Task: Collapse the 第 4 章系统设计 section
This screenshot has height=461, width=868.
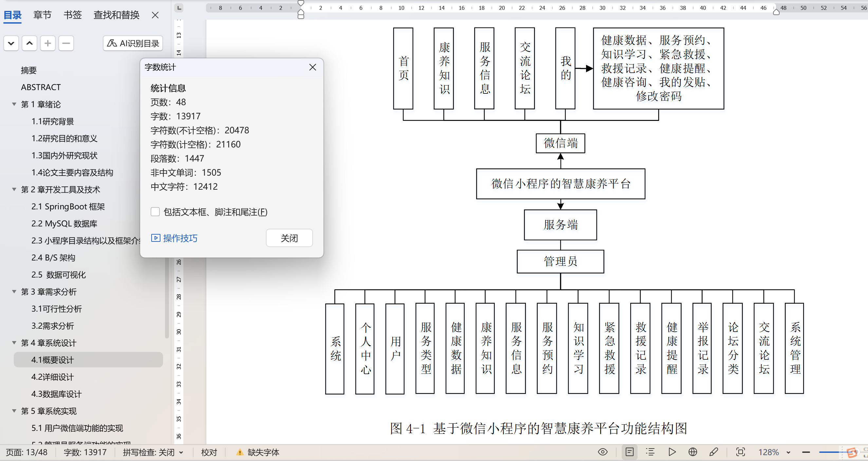Action: click(x=14, y=343)
